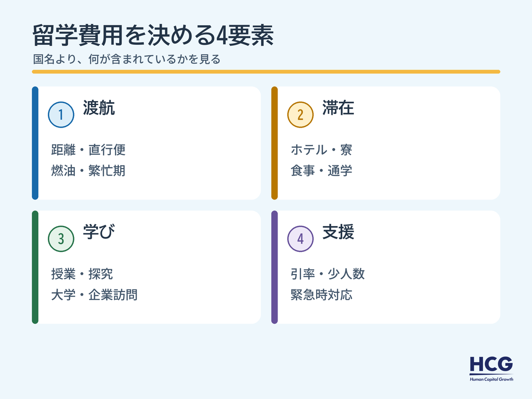Click the text 距離・直行便

[x=89, y=150]
